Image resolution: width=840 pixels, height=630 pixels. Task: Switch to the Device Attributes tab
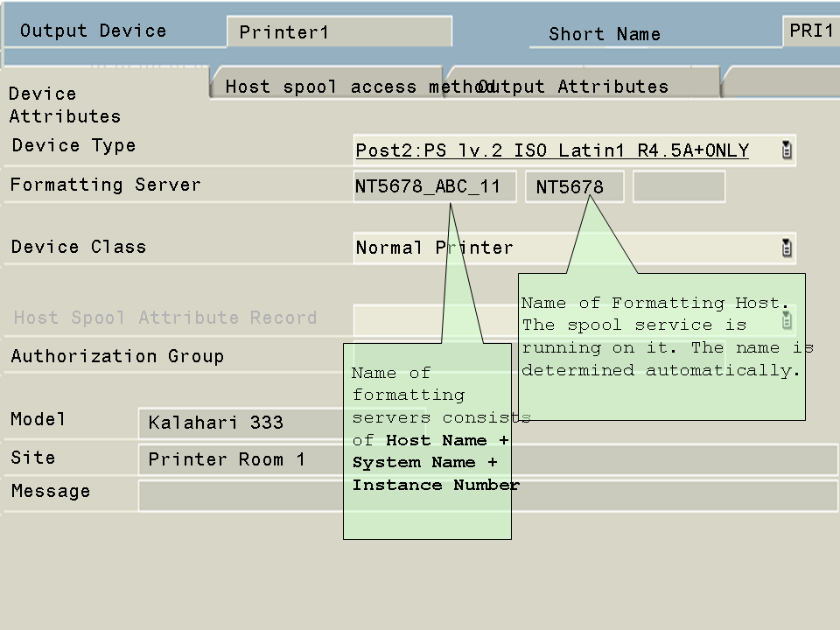(64, 105)
